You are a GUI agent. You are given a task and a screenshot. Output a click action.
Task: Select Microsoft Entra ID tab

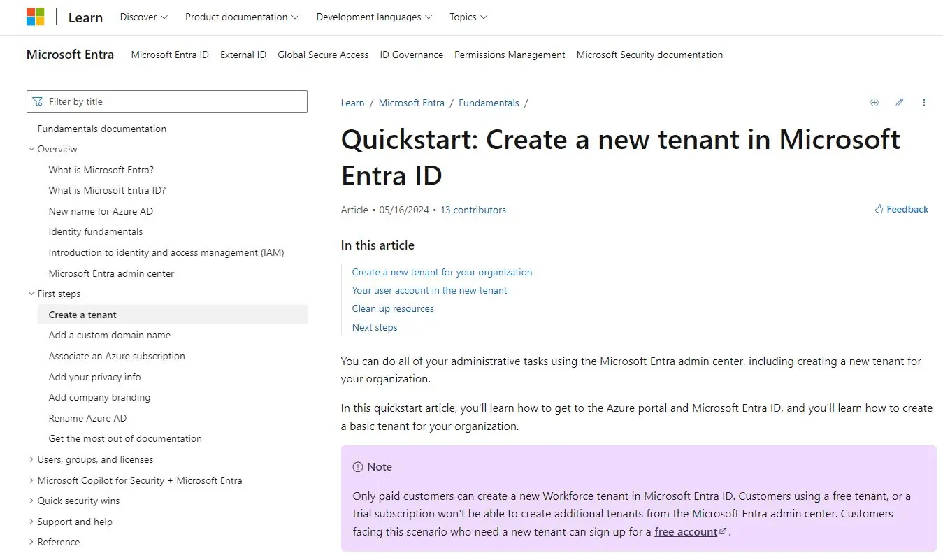pyautogui.click(x=170, y=55)
